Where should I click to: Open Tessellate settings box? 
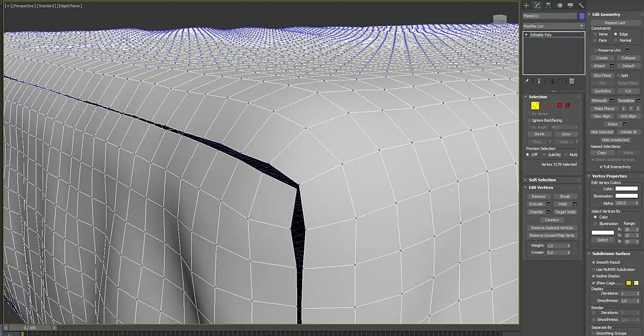click(638, 101)
